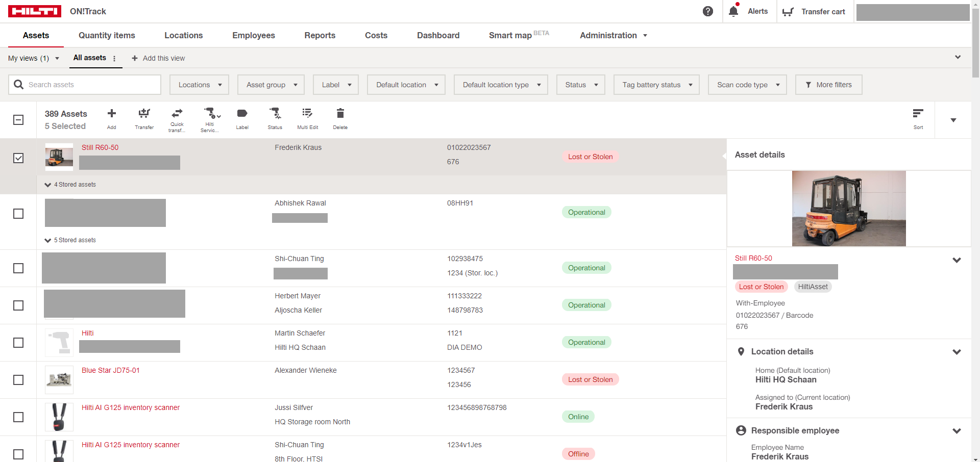980x462 pixels.
Task: Switch to the Employees tab
Action: point(254,35)
